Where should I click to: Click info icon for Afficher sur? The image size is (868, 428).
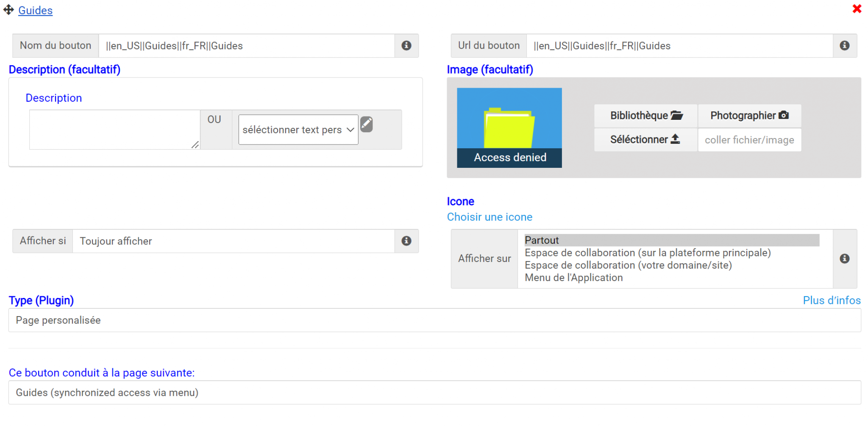pos(844,258)
